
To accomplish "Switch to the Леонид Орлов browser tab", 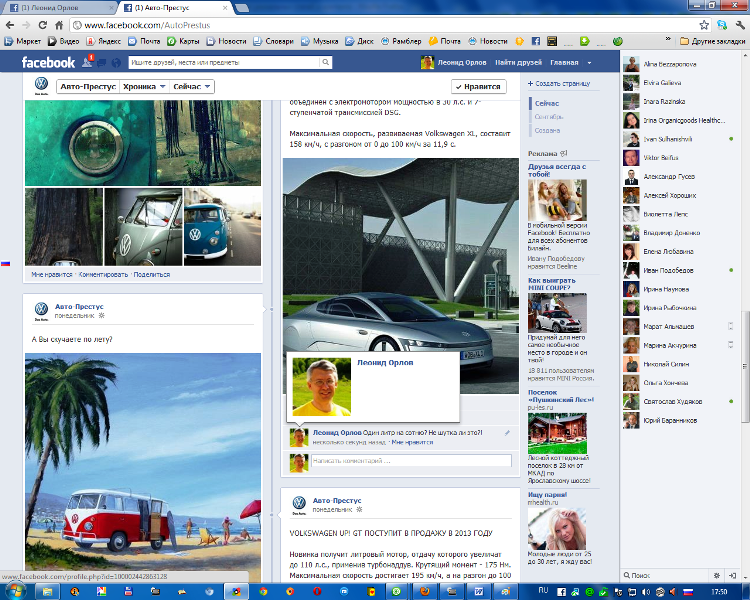I will [x=61, y=8].
